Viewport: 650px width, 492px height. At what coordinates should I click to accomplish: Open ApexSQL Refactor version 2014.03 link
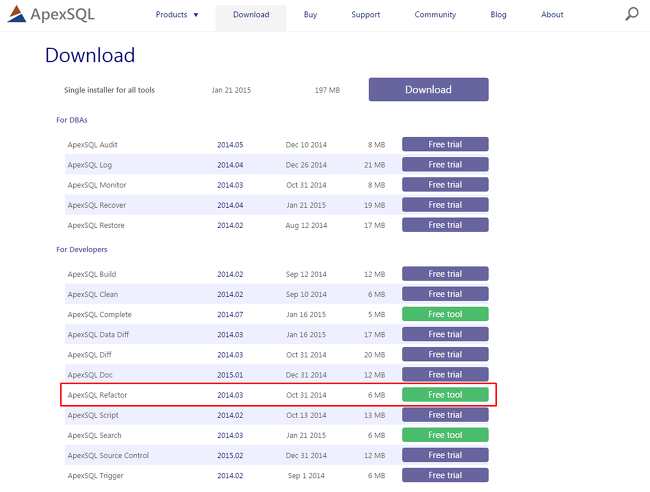click(x=230, y=395)
